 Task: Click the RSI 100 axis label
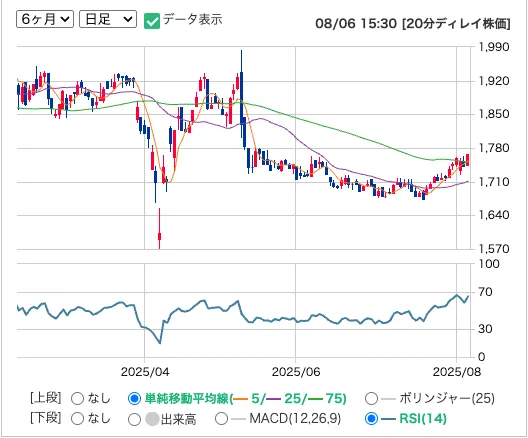point(489,264)
